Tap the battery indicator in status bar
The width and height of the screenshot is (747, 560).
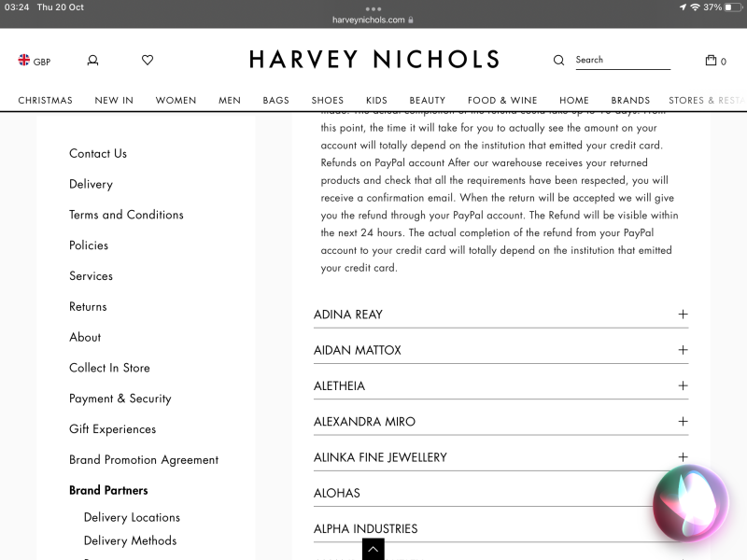[x=732, y=7]
